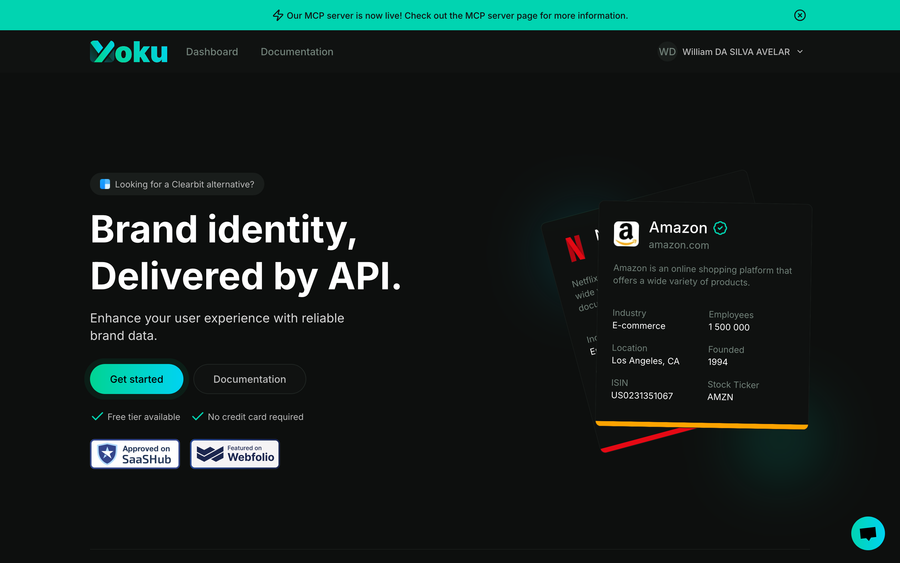Click the Get started button
900x563 pixels.
137,379
